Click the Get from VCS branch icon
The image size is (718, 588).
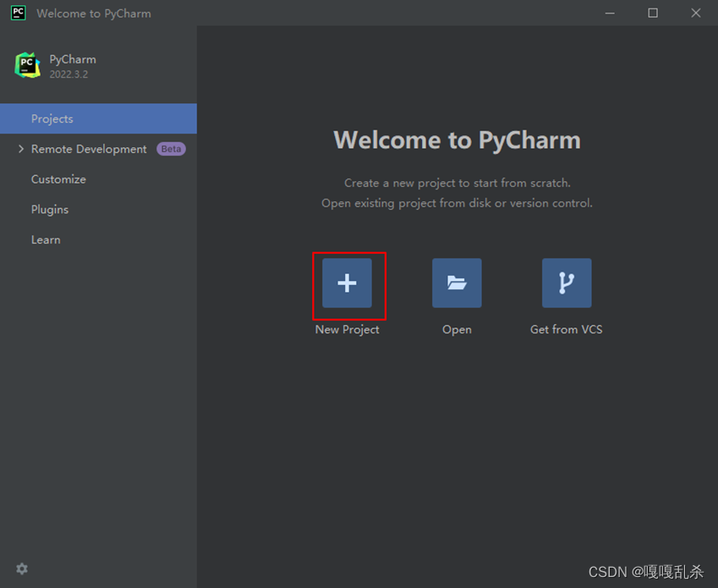tap(567, 283)
